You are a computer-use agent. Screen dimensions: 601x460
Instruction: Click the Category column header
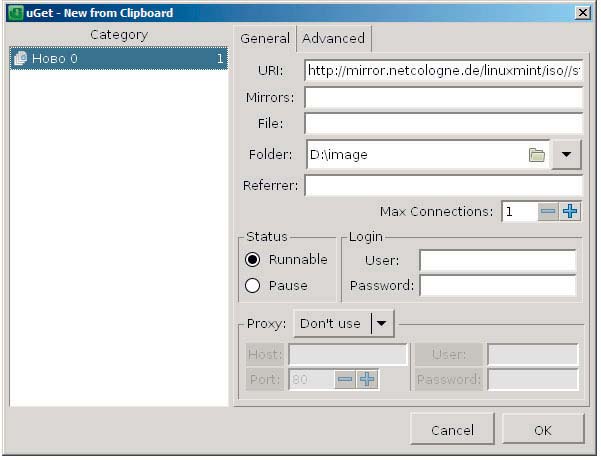pos(119,35)
